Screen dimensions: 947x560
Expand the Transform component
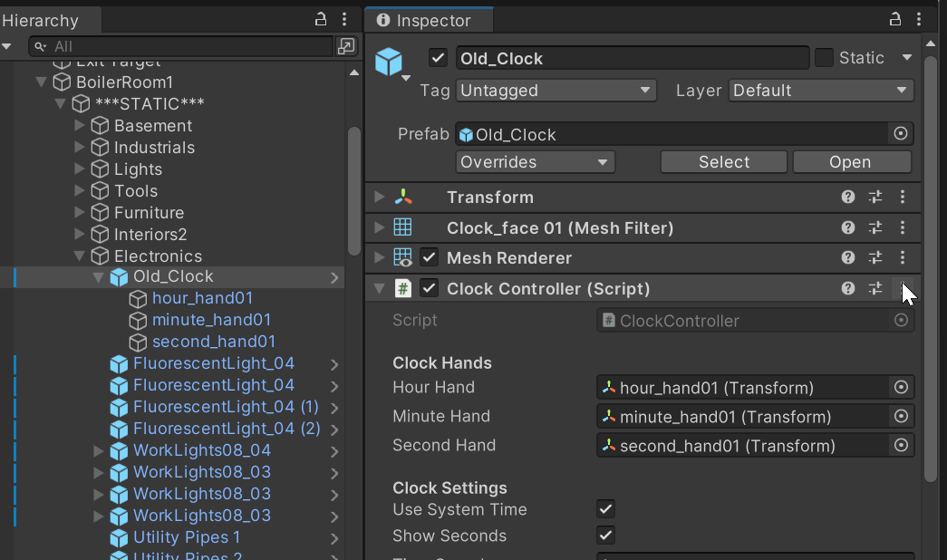click(x=380, y=197)
